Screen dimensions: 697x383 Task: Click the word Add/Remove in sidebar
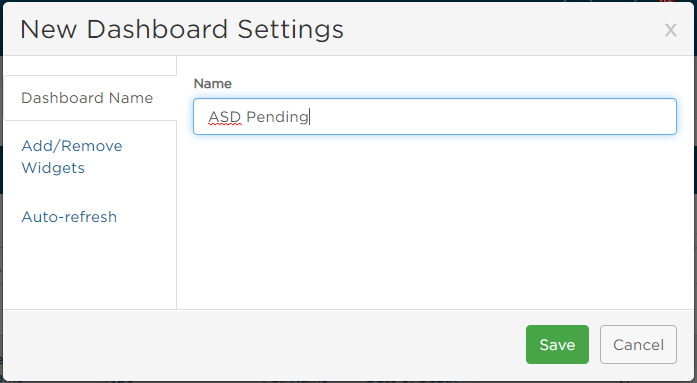pyautogui.click(x=72, y=146)
